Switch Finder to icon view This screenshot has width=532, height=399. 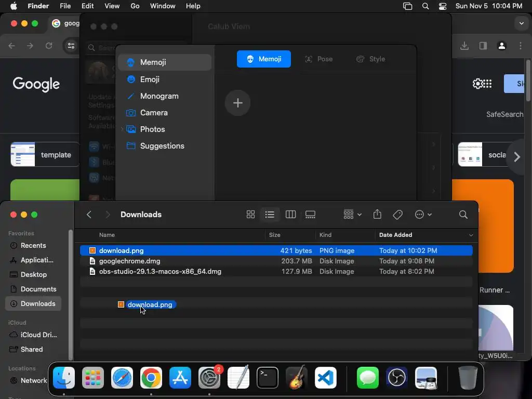pyautogui.click(x=250, y=215)
